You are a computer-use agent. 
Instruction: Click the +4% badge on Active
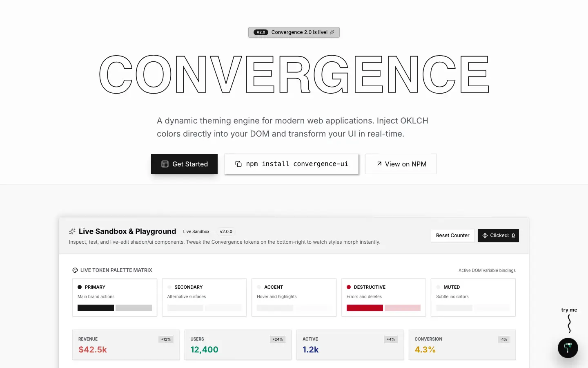[x=391, y=339]
